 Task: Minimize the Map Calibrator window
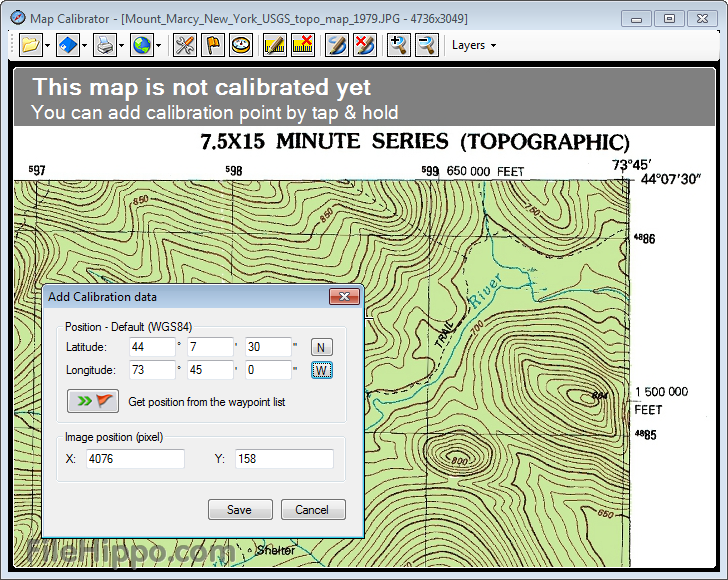click(x=637, y=19)
